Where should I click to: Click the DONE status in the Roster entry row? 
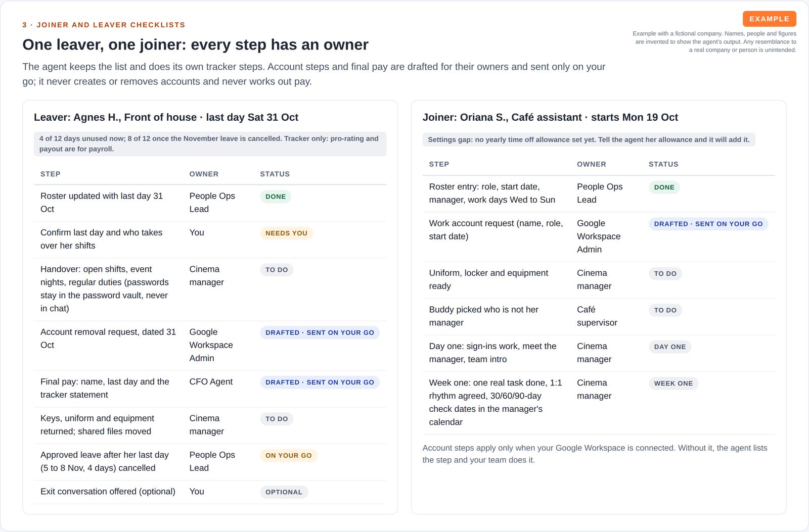click(664, 187)
